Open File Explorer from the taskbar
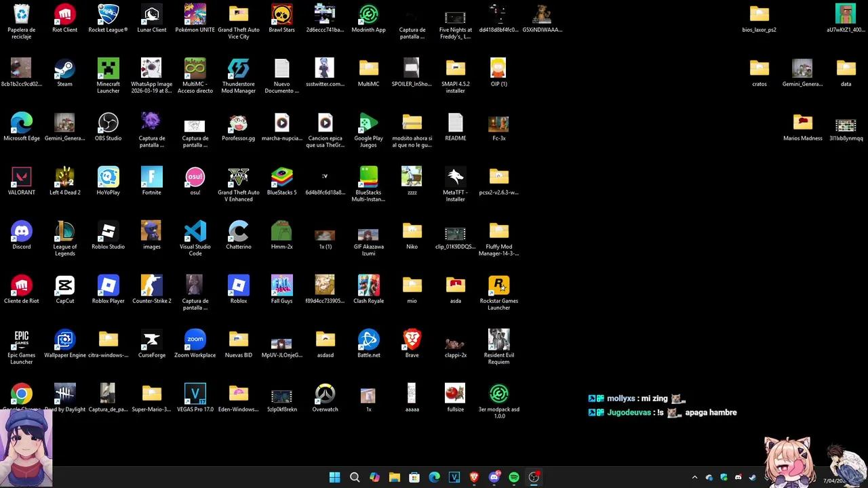 (394, 477)
